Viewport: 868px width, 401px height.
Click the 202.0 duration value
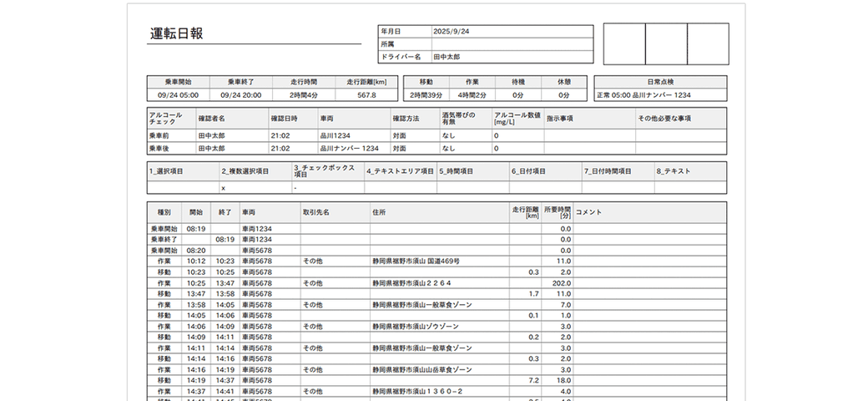coord(562,282)
